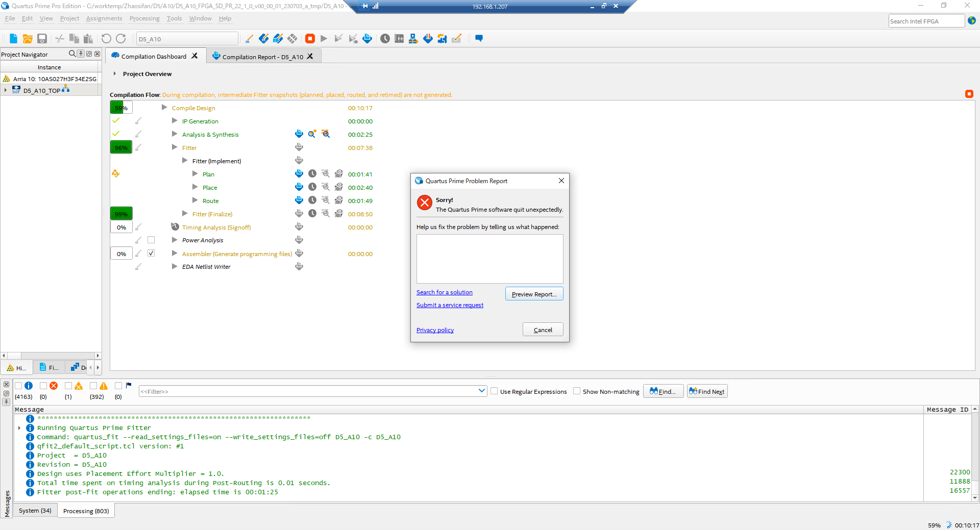980x530 pixels.
Task: Uncheck the Assembler task checkbox
Action: pyautogui.click(x=151, y=254)
